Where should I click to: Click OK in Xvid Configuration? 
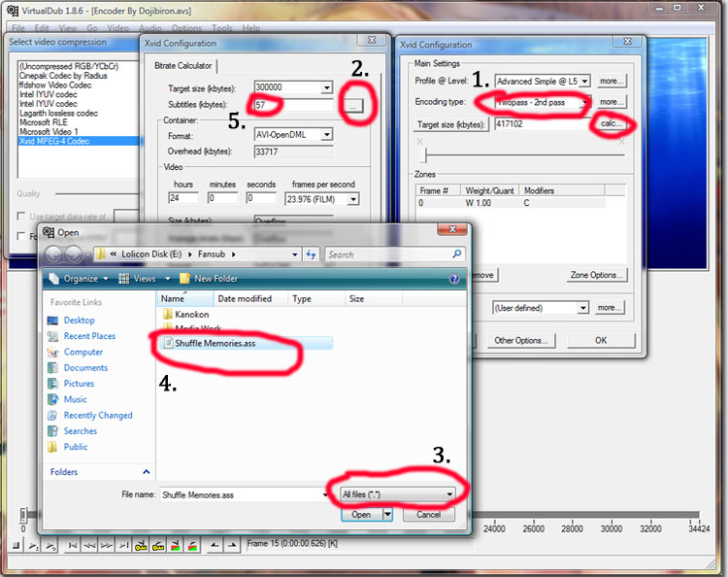pyautogui.click(x=601, y=341)
